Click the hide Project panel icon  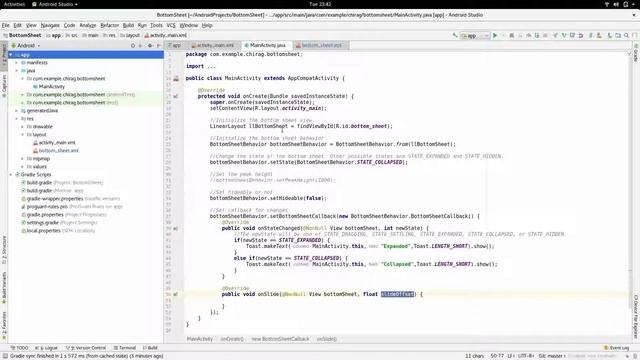pyautogui.click(x=159, y=46)
